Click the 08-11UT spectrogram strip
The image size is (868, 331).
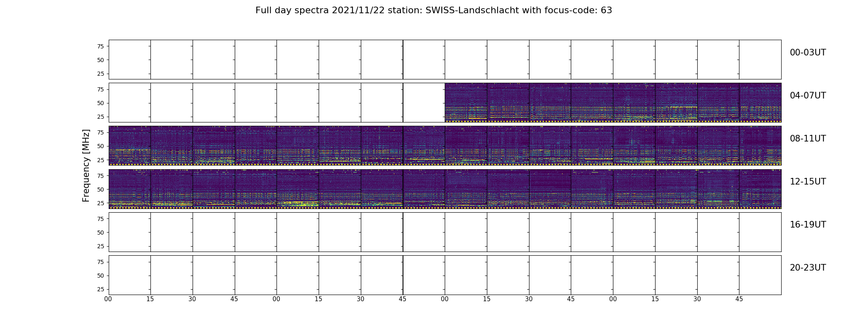(445, 146)
